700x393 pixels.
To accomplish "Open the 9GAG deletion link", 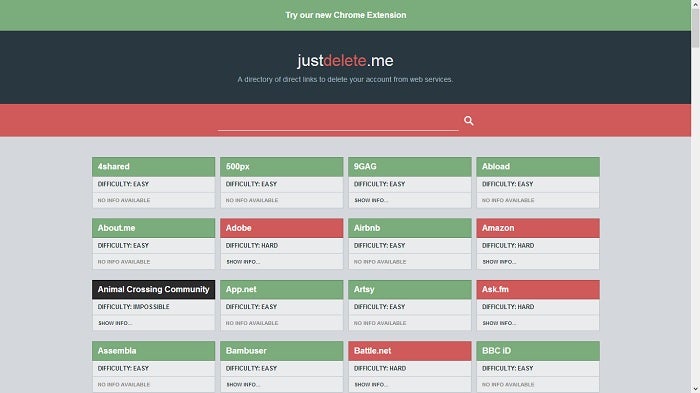I will [410, 167].
